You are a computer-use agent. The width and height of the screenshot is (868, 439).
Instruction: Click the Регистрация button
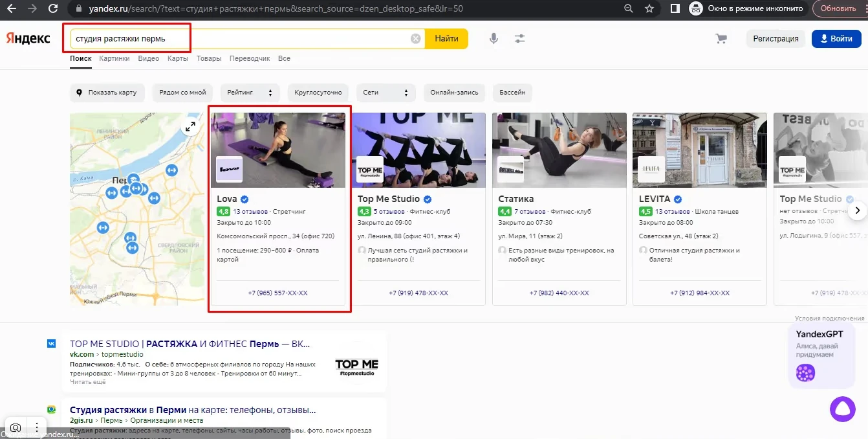[x=776, y=38]
